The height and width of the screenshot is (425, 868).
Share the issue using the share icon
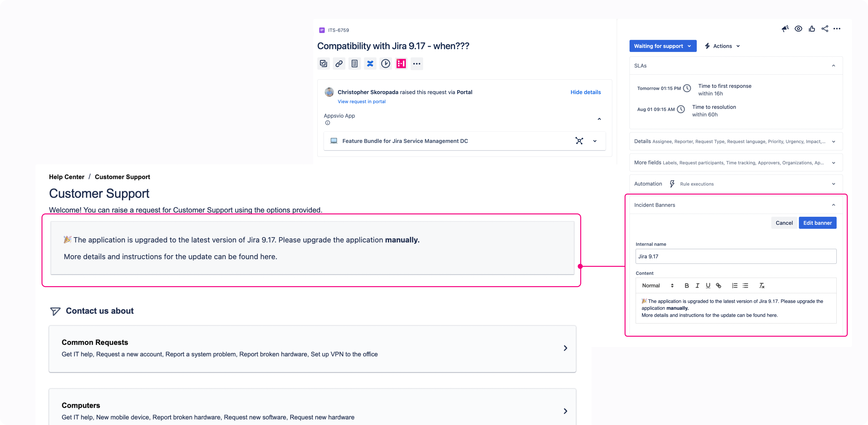click(x=825, y=29)
